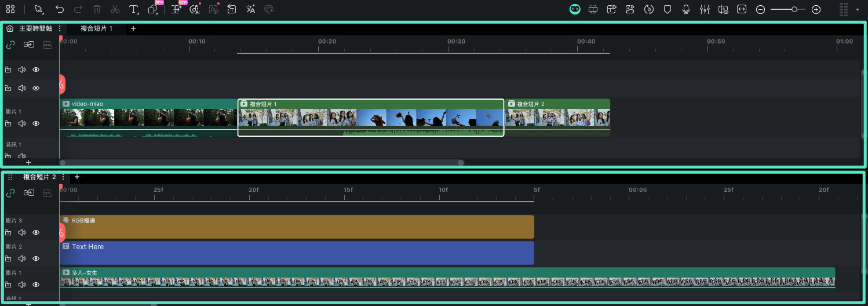Click the AI assistant robot icon

575,9
